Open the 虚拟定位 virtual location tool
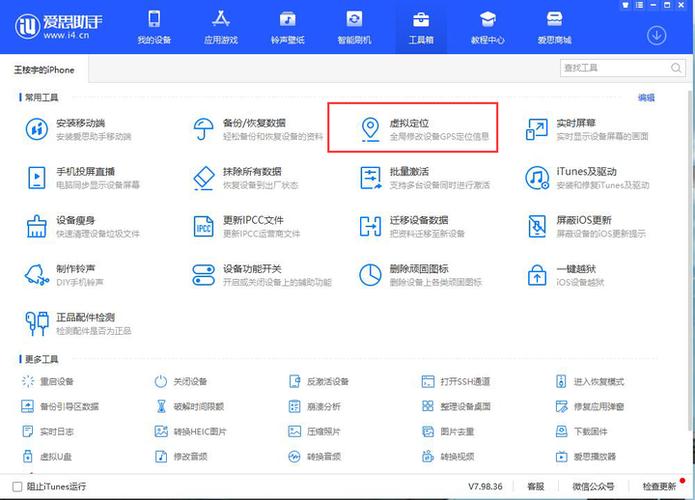Image resolution: width=695 pixels, height=500 pixels. tap(413, 129)
